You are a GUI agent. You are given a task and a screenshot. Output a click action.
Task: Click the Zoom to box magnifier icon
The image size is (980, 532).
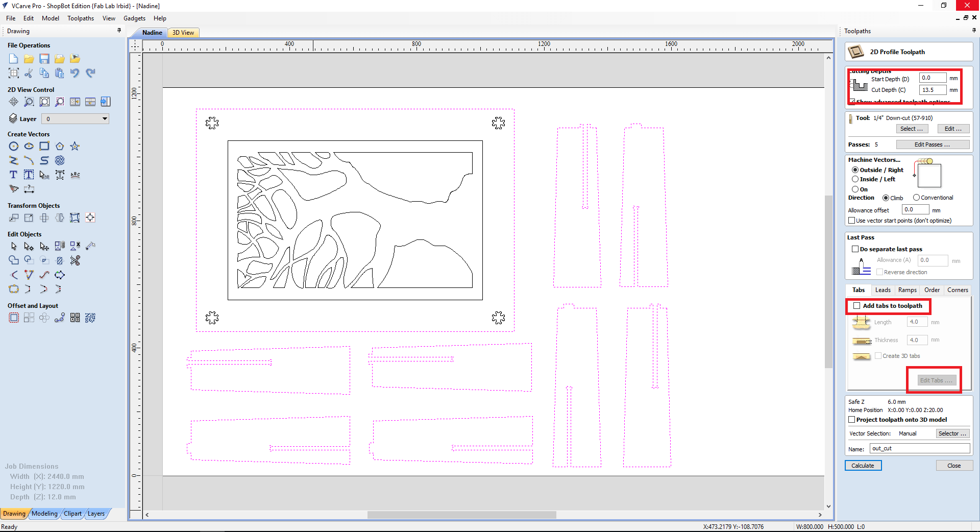(x=29, y=102)
